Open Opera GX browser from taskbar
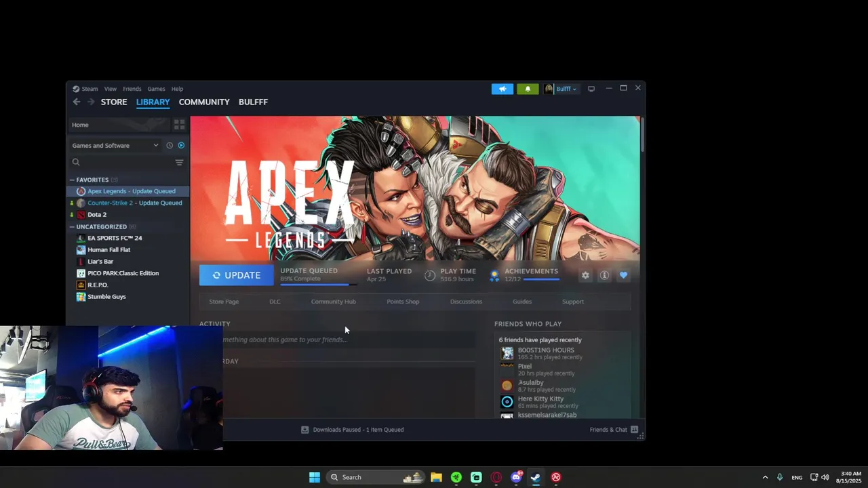Image resolution: width=868 pixels, height=488 pixels. pos(496,477)
